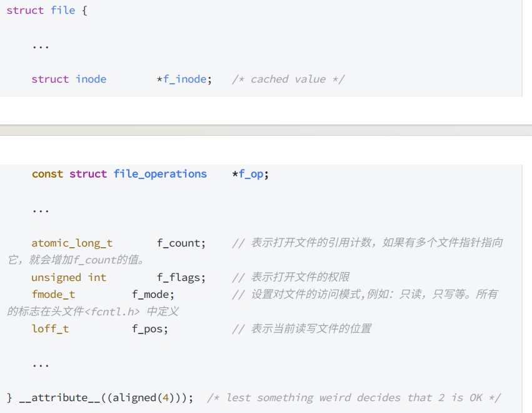
Task: Click the ellipsis line below '*f_op;'
Action: tap(41, 211)
